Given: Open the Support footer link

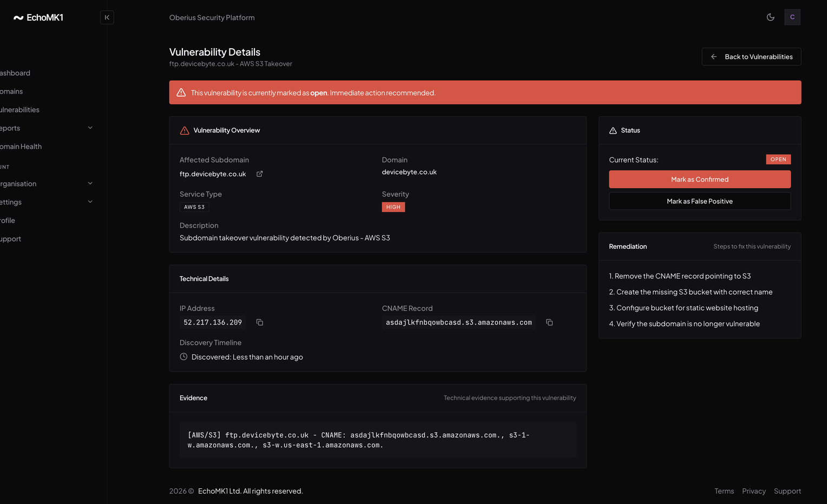Looking at the screenshot, I should [x=787, y=491].
